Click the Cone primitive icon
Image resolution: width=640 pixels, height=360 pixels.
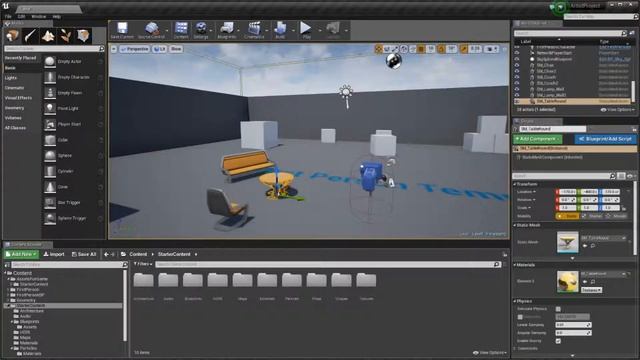tap(50, 187)
